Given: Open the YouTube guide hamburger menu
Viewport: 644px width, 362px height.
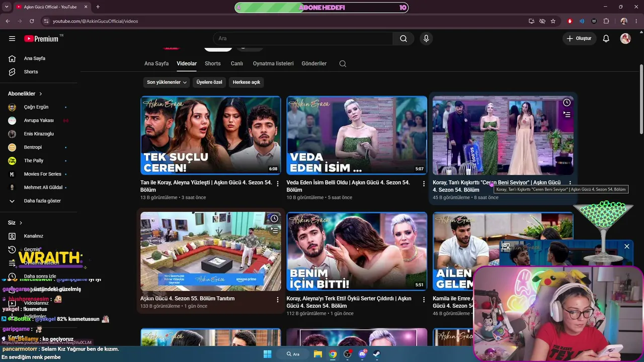Looking at the screenshot, I should click(12, 39).
